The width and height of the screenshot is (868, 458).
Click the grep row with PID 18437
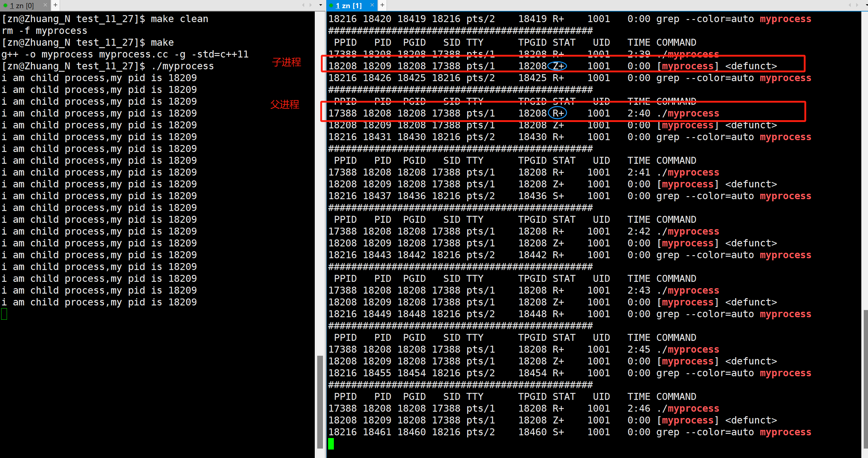(570, 196)
